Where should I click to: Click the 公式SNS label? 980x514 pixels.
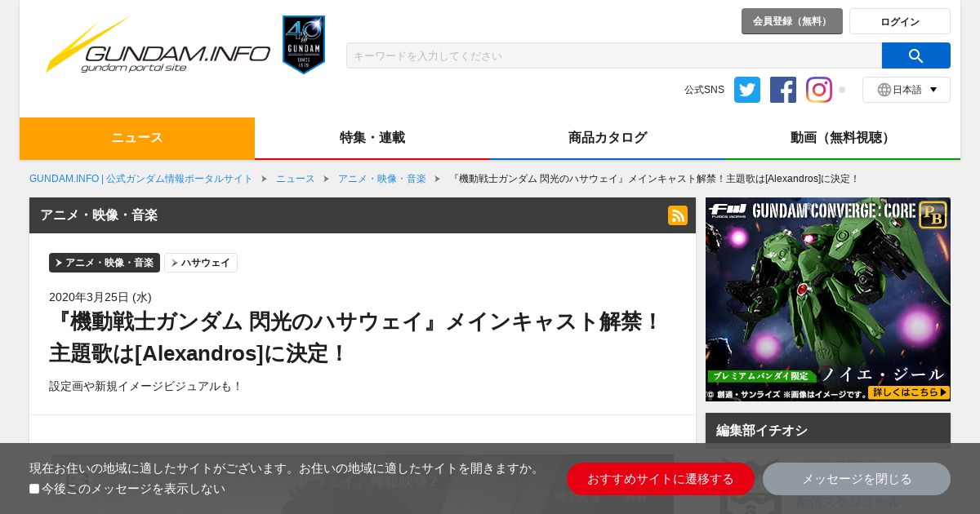click(704, 90)
